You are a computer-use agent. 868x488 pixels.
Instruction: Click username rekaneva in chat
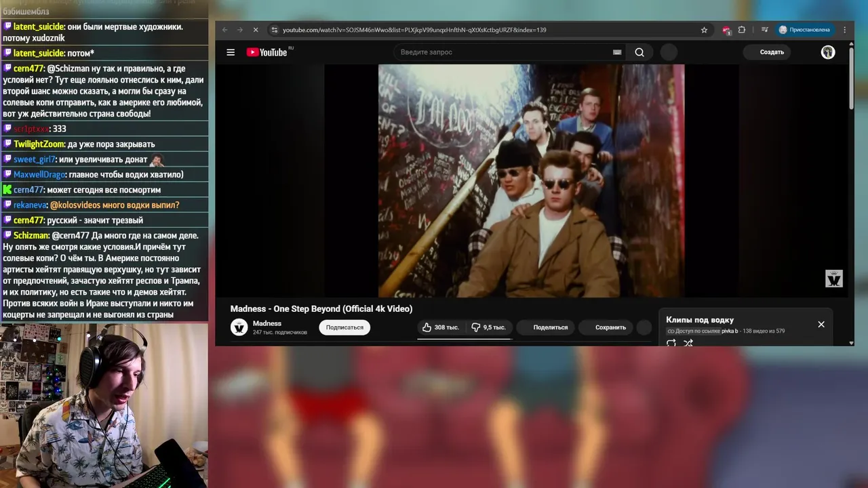tap(30, 205)
